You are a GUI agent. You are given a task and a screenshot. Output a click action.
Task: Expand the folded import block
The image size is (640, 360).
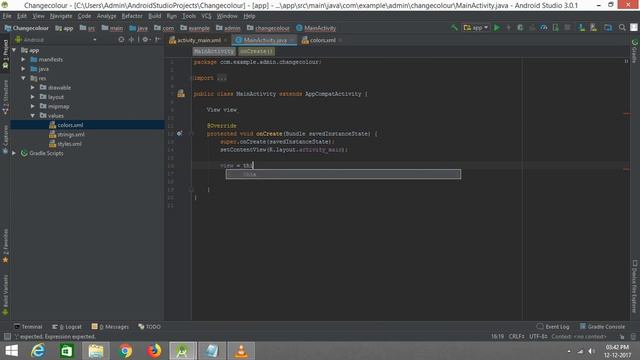(222, 78)
